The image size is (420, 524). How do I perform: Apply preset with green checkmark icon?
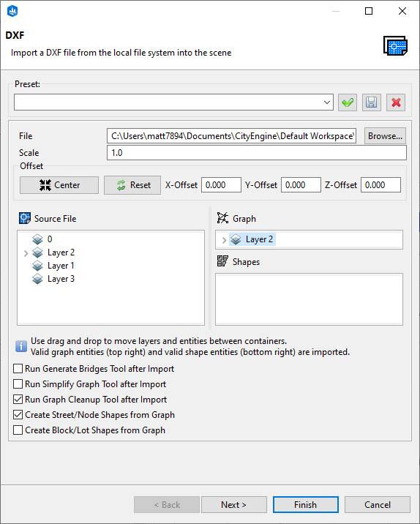click(347, 102)
